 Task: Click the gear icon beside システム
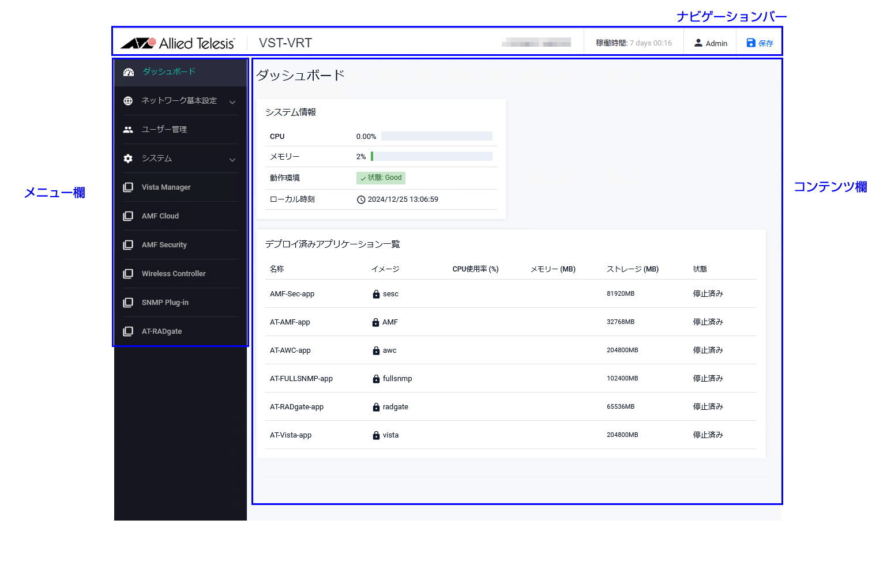pos(128,159)
